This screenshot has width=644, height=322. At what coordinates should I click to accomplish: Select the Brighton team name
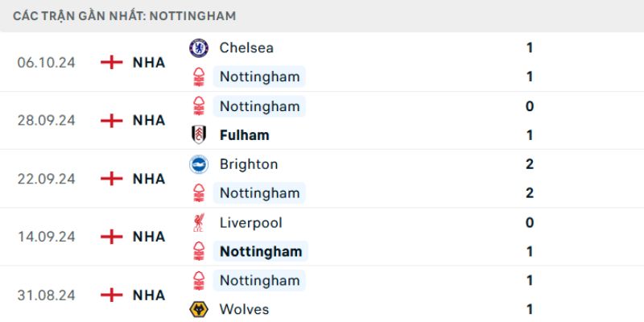click(248, 164)
